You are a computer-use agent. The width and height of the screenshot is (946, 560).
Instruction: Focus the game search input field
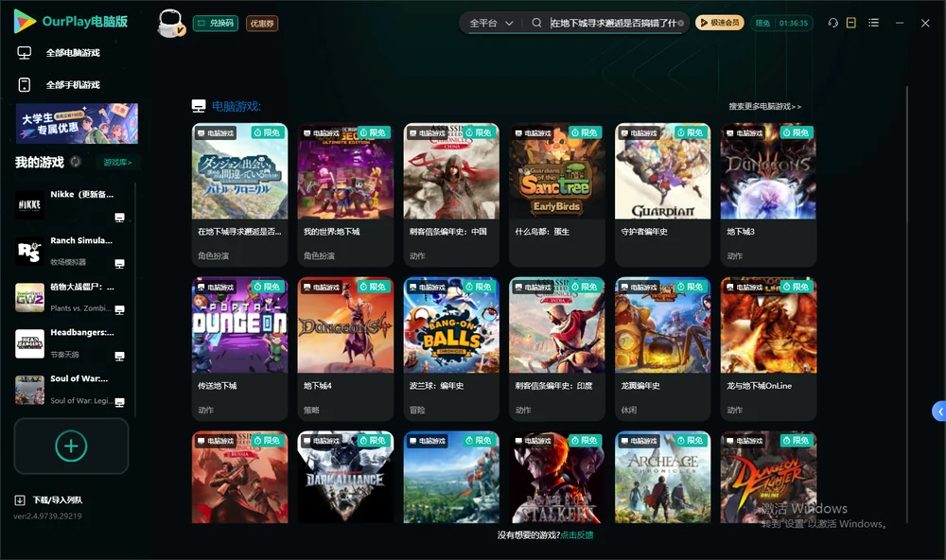point(613,23)
